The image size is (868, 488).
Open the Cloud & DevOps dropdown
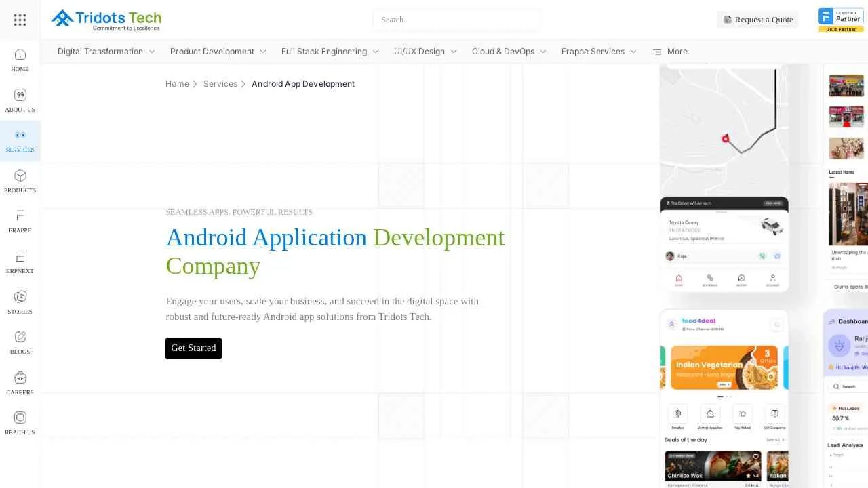509,52
